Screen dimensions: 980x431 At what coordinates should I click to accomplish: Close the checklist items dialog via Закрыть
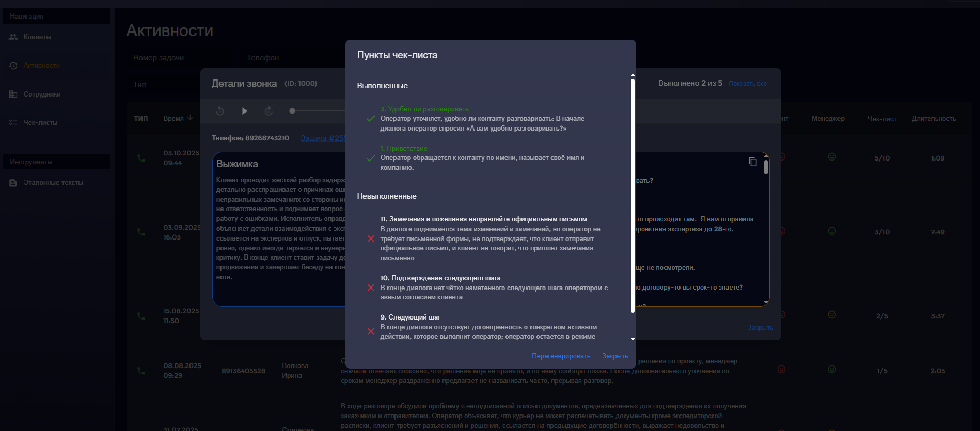click(x=615, y=356)
